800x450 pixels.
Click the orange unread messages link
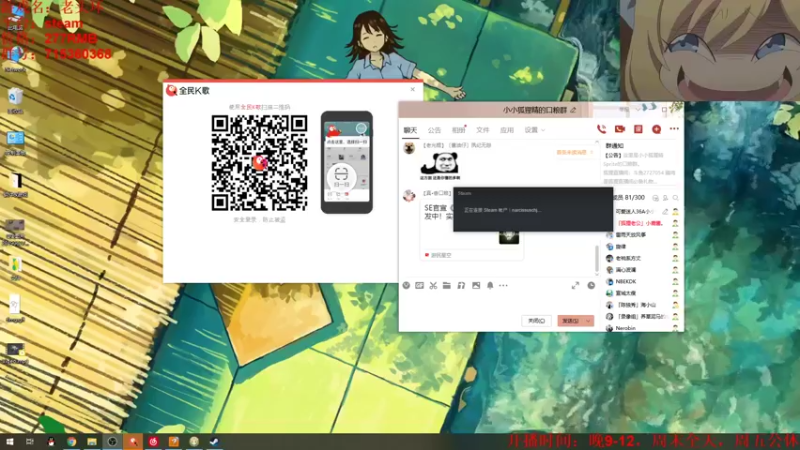tap(574, 153)
